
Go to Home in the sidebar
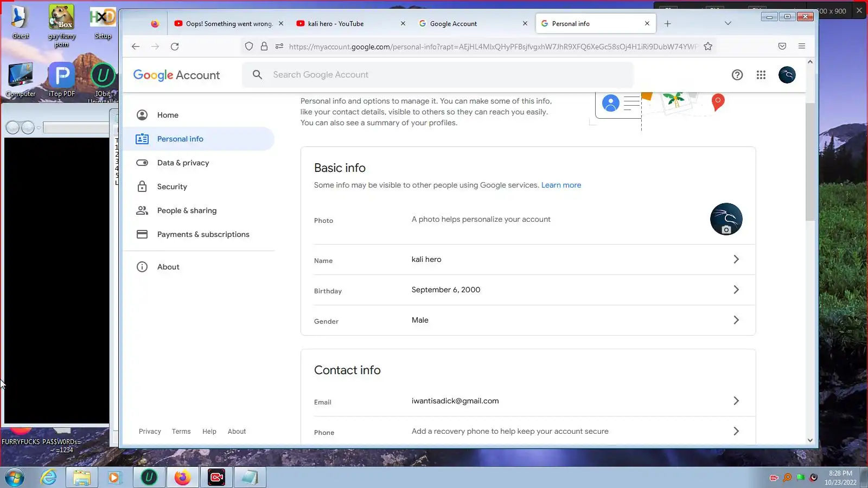point(199,115)
